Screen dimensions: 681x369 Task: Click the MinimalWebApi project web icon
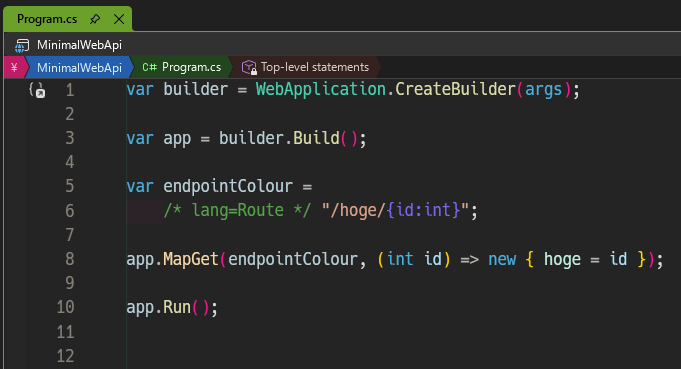(x=22, y=45)
